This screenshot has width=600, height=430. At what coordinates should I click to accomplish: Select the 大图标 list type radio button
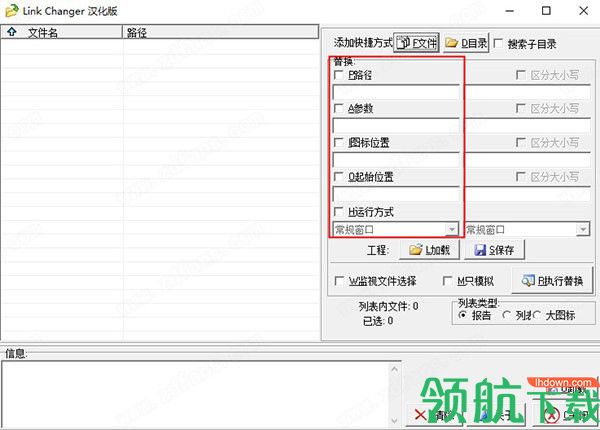536,315
